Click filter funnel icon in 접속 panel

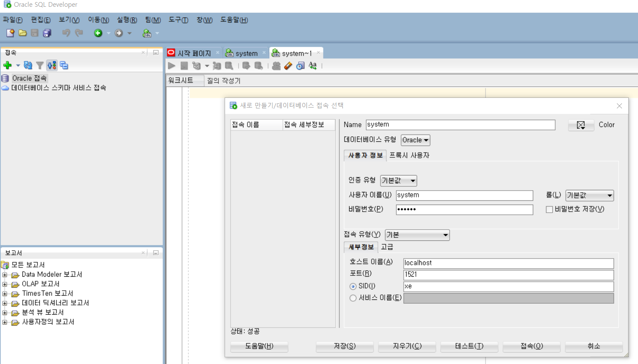tap(40, 65)
